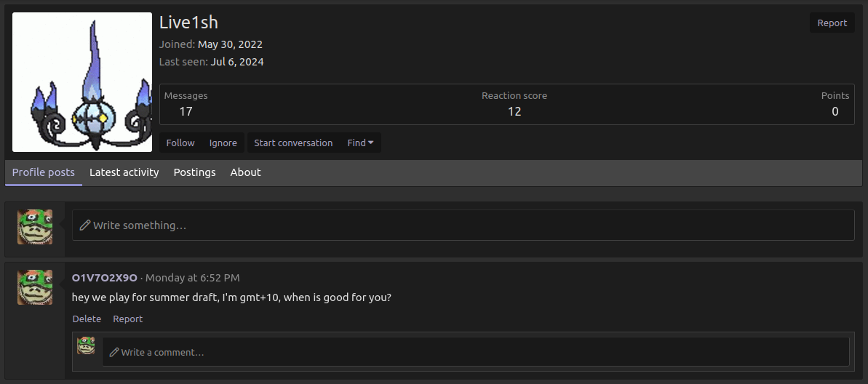Click the Messages count 17

click(186, 112)
